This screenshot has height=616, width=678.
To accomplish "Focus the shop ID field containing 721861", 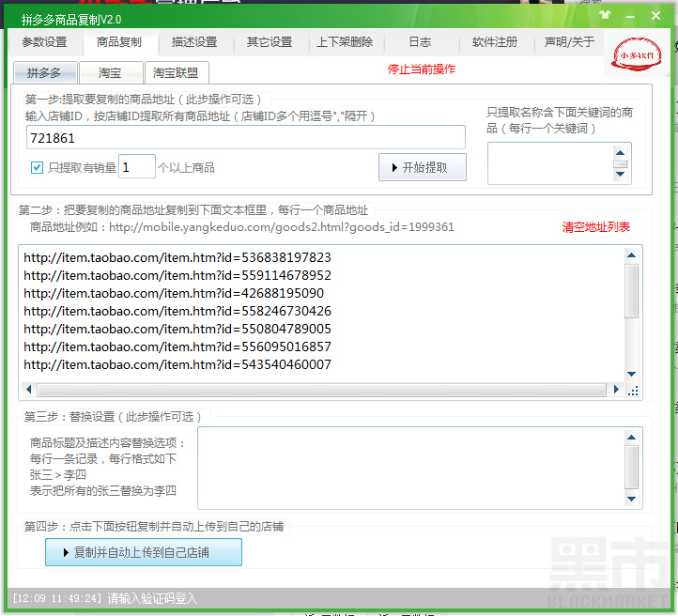I will point(246,138).
